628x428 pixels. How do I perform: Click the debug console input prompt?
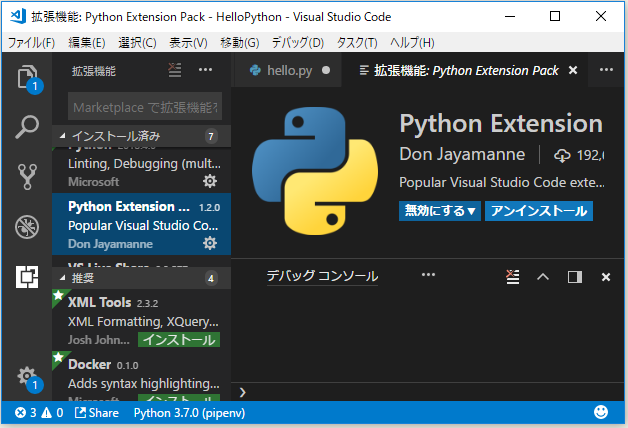click(x=429, y=392)
